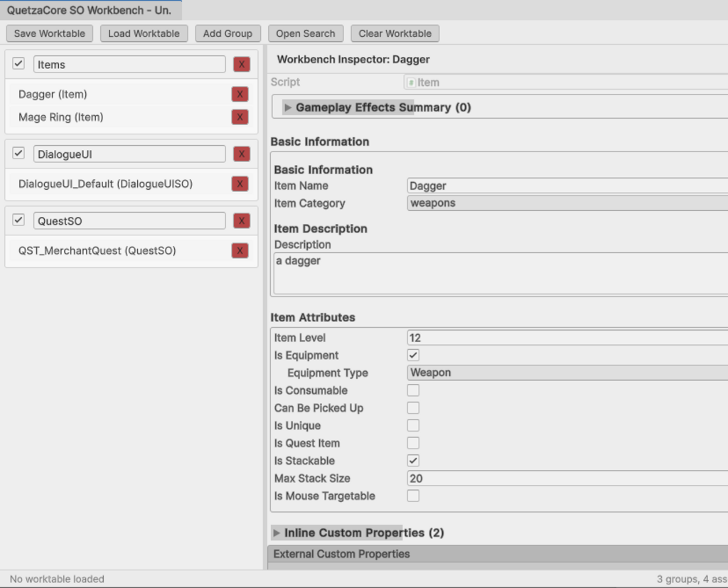Expand the Gameplay Effects Summary foldout
The image size is (728, 588).
coord(288,107)
